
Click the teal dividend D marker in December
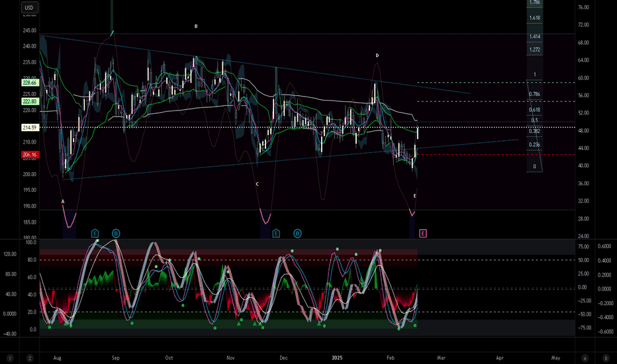coord(297,234)
